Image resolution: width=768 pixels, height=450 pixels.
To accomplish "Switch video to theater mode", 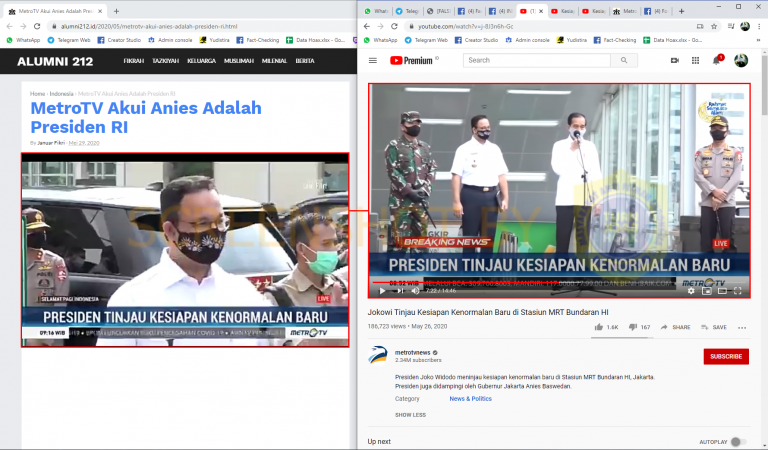I will click(x=722, y=290).
